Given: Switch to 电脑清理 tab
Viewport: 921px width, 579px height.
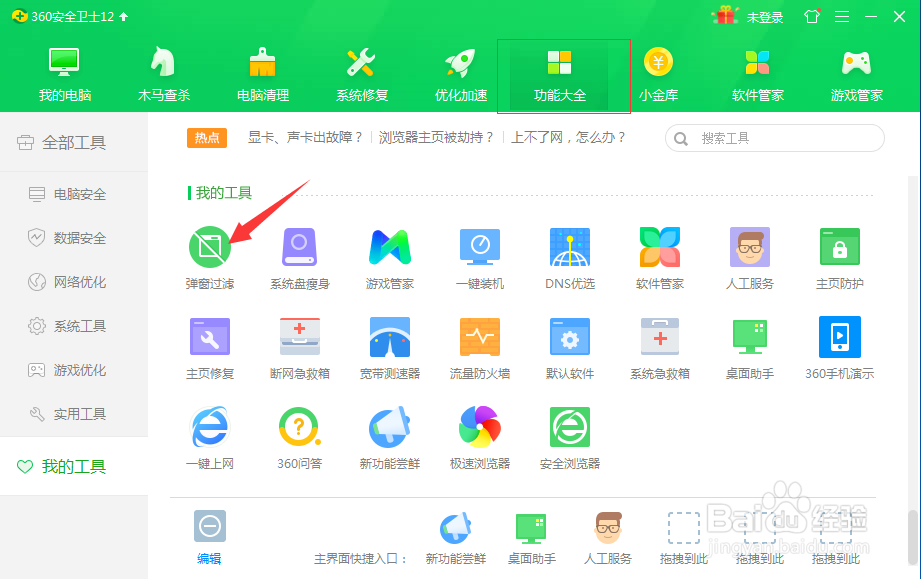Looking at the screenshot, I should tap(263, 75).
